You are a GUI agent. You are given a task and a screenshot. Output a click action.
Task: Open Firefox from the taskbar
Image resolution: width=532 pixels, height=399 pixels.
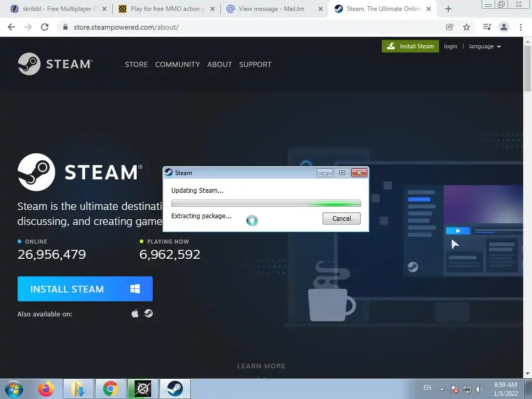46,389
